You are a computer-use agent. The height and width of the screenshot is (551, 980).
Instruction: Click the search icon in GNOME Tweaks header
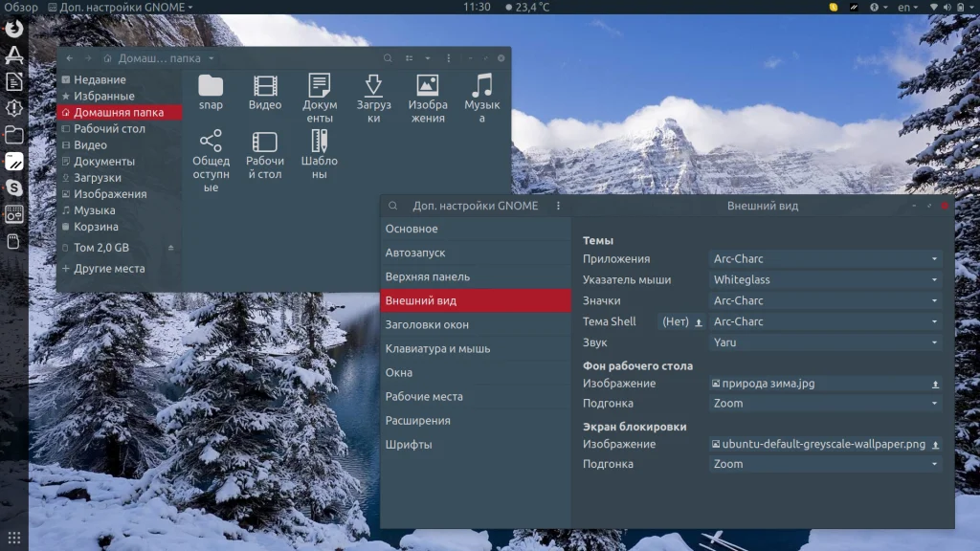point(393,206)
